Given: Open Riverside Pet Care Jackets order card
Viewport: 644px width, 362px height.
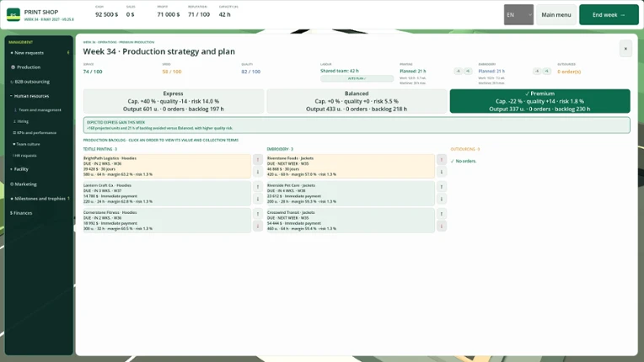Looking at the screenshot, I should pyautogui.click(x=351, y=193).
